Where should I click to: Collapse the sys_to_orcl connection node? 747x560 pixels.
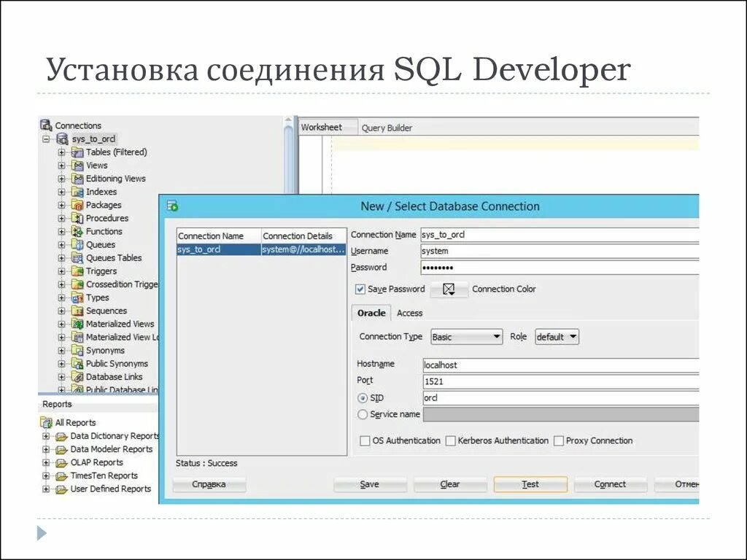point(46,139)
